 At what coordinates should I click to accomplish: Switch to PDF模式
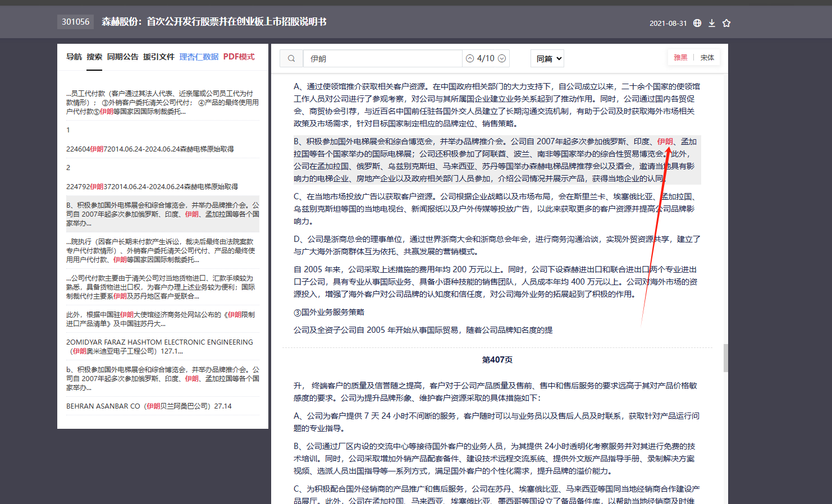239,57
